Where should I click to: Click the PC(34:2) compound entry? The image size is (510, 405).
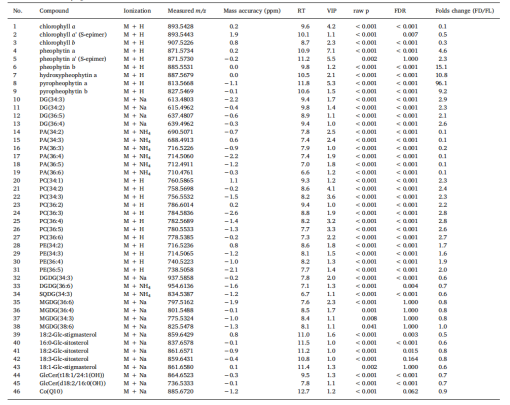(x=51, y=189)
